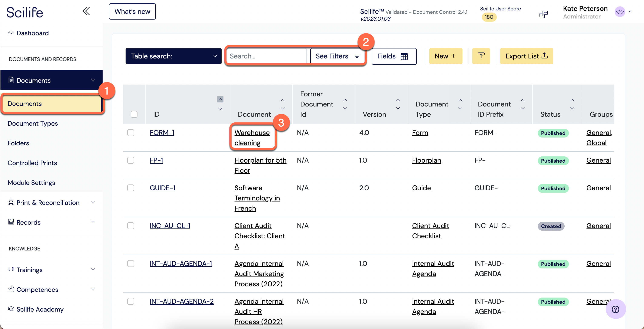Collapse the sidebar with double-chevron icon
Screen dimensions: 644x329
[86, 11]
